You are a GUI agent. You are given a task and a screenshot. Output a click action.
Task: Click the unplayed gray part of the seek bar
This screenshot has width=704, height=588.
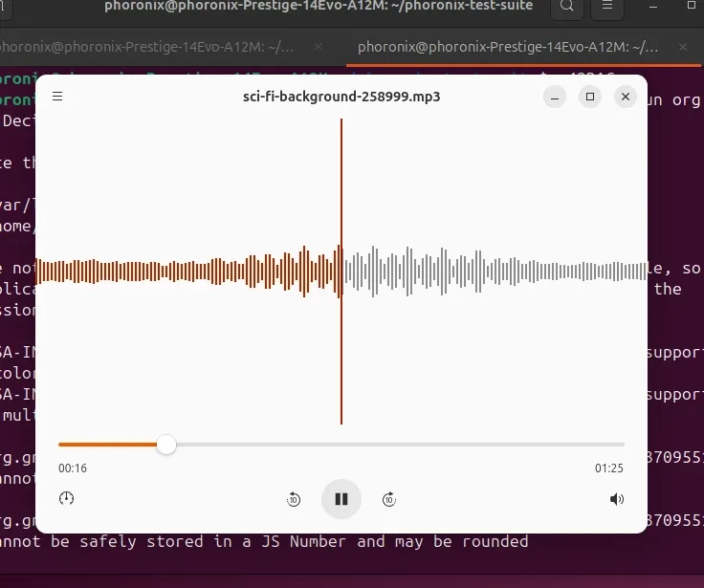click(402, 445)
